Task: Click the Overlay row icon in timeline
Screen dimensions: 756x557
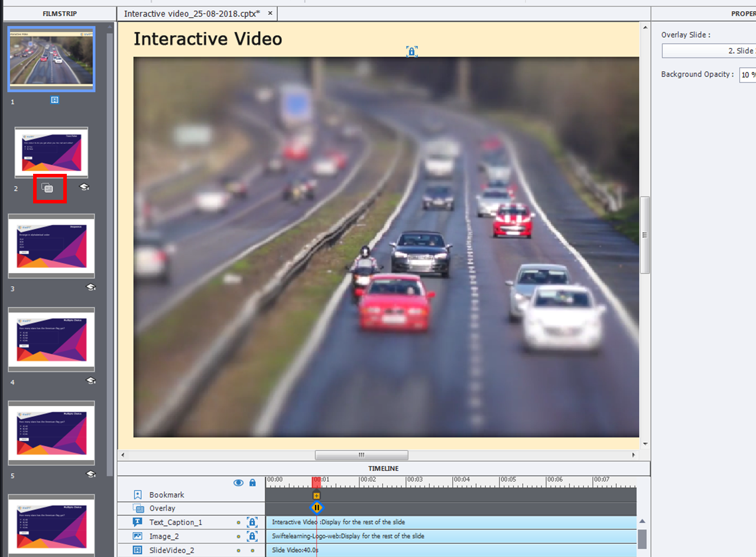Action: 138,509
